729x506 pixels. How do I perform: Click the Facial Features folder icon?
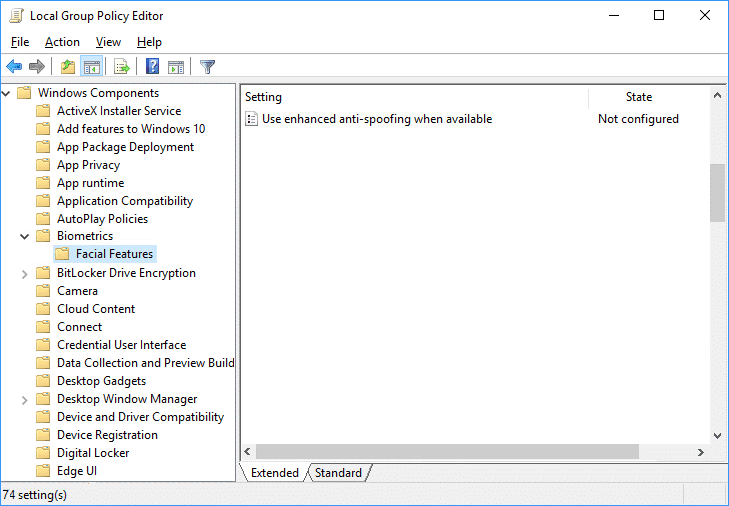tap(62, 254)
